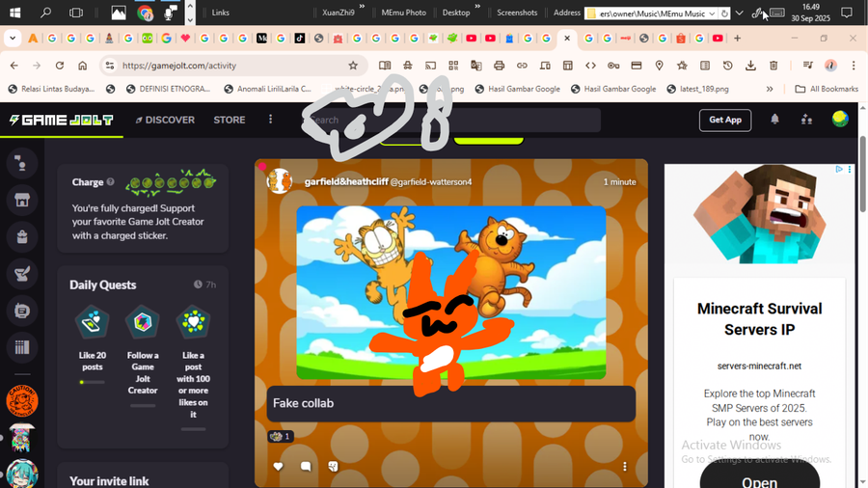Open site information icon in address bar
Viewport: 868px width, 488px height.
click(110, 66)
